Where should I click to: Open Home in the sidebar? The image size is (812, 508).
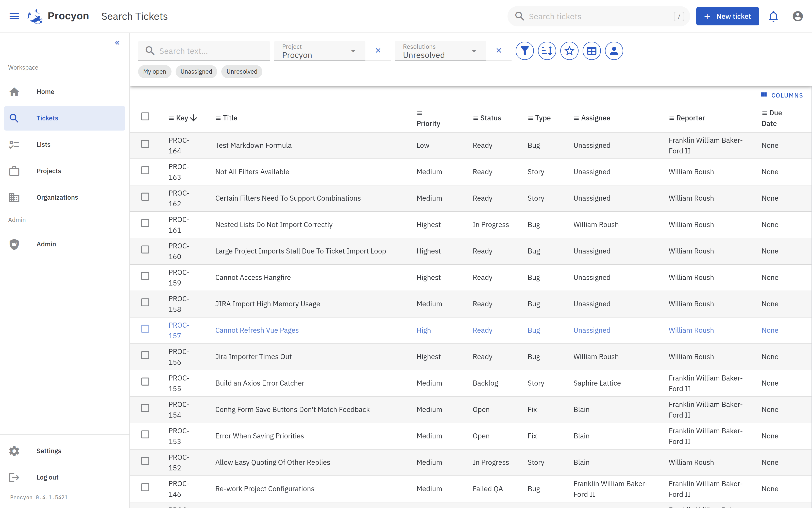point(64,92)
